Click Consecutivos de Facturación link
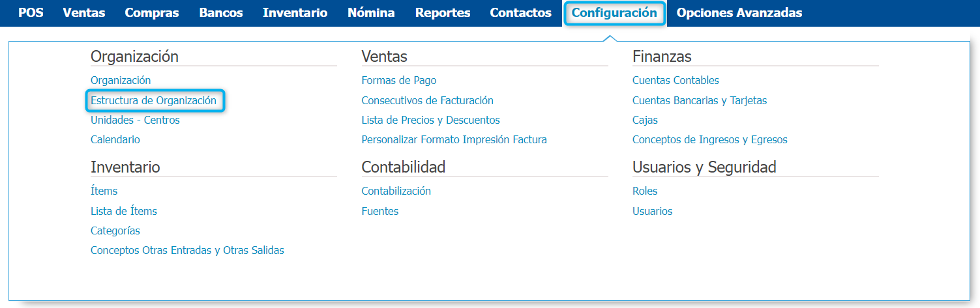This screenshot has height=308, width=980. pyautogui.click(x=427, y=101)
